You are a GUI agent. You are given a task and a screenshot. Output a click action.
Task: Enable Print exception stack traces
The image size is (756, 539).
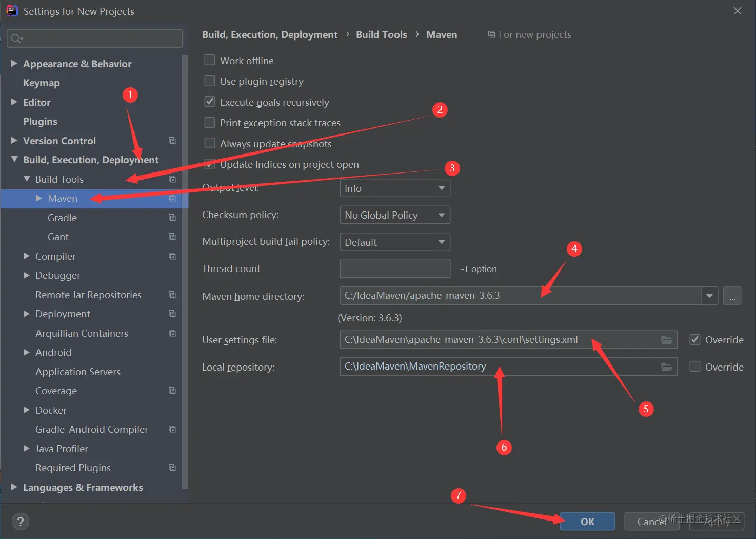pyautogui.click(x=210, y=123)
